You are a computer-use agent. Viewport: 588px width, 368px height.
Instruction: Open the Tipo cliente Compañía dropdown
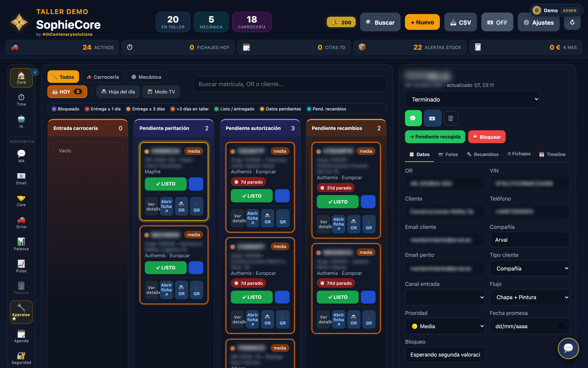pos(530,268)
